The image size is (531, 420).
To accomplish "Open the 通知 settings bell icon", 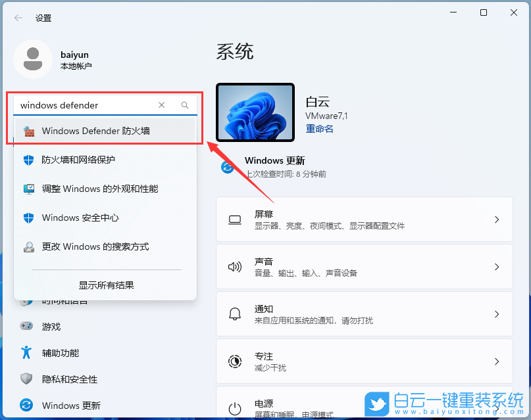I will 235,314.
